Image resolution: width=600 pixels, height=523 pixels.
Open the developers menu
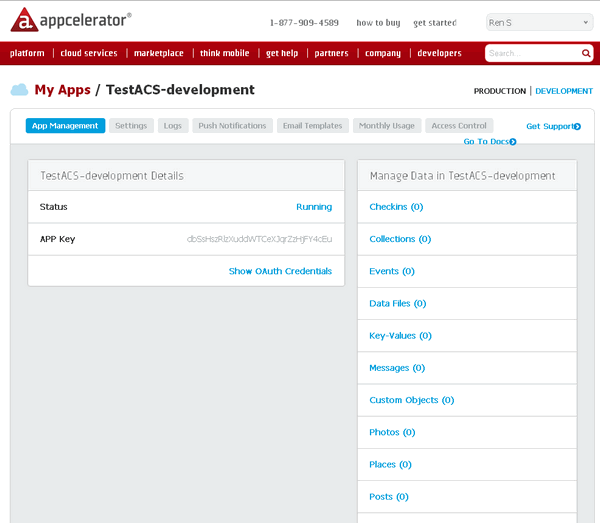439,53
